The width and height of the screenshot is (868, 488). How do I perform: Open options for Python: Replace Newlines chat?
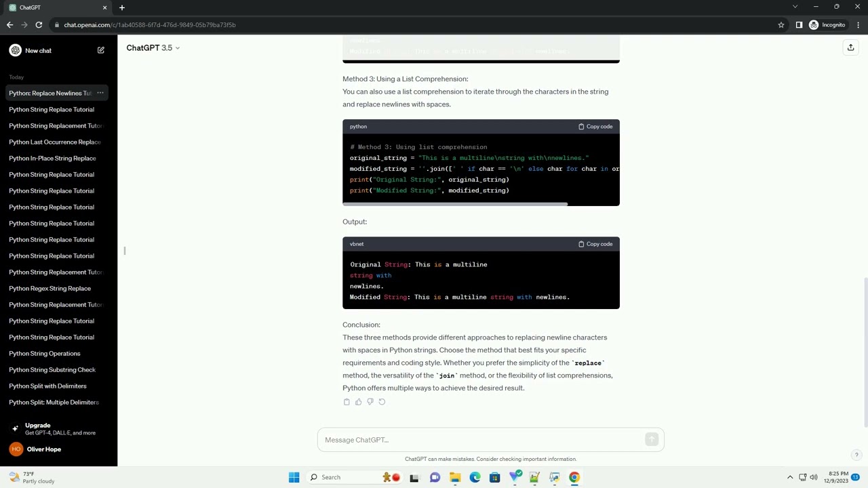[x=100, y=93]
